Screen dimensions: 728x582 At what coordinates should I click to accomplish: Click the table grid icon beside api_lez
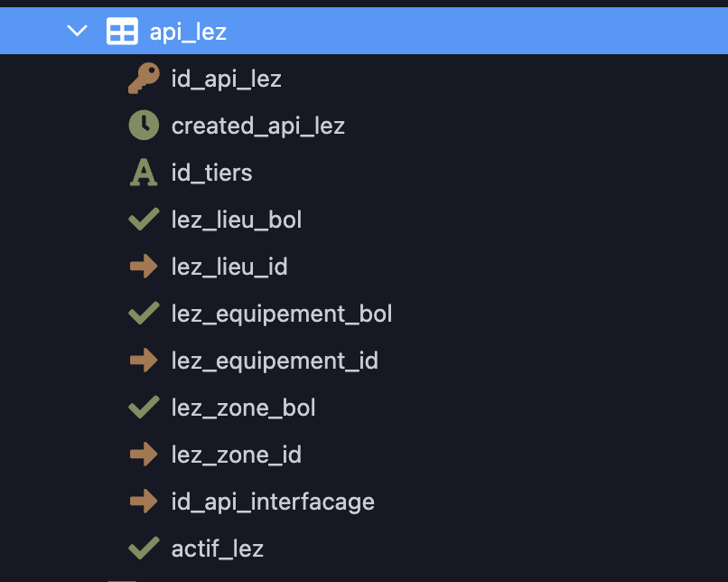(x=122, y=31)
